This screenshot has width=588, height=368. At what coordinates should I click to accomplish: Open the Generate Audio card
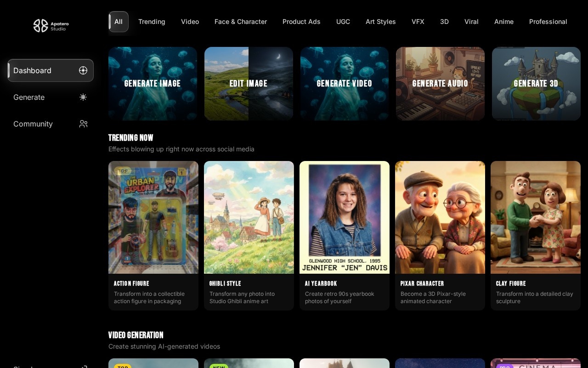(440, 84)
